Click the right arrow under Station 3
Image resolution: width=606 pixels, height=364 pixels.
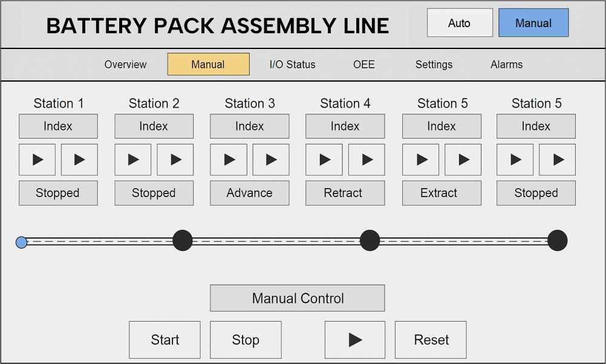tap(270, 160)
